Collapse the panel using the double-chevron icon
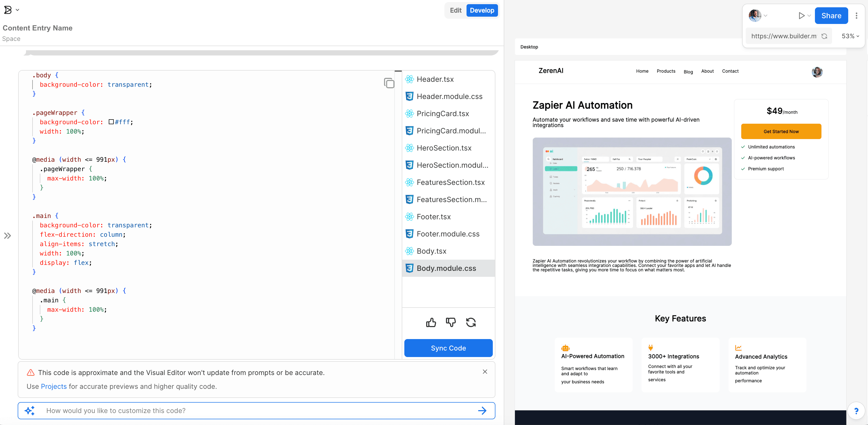Viewport: 868px width, 425px height. [7, 236]
